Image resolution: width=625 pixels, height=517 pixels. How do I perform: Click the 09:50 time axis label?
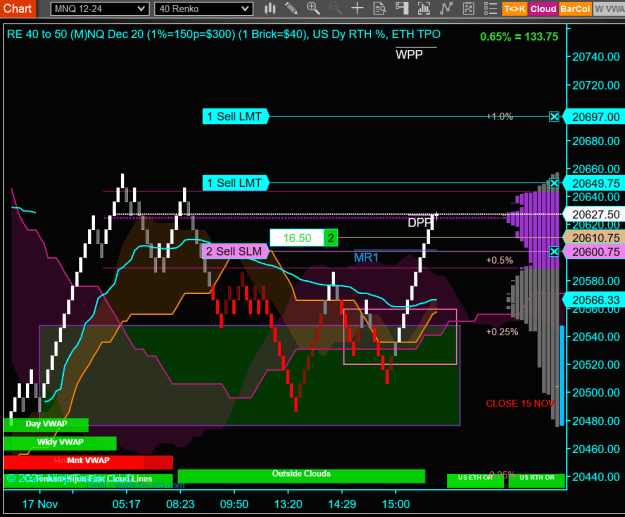point(234,504)
